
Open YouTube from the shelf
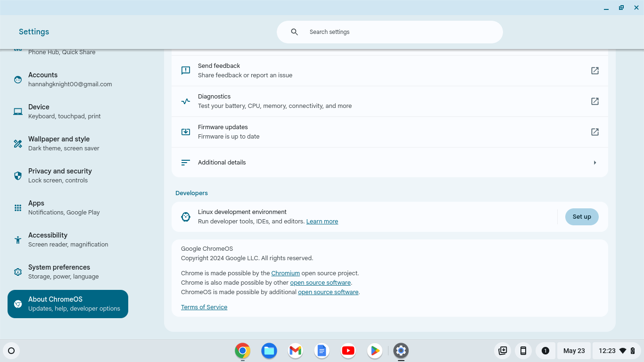coord(348,351)
